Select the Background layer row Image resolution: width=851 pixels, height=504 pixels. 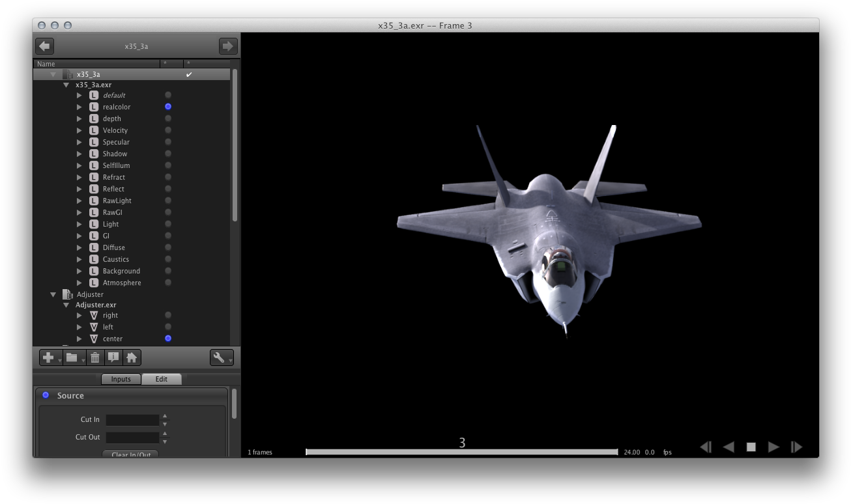[x=132, y=271]
